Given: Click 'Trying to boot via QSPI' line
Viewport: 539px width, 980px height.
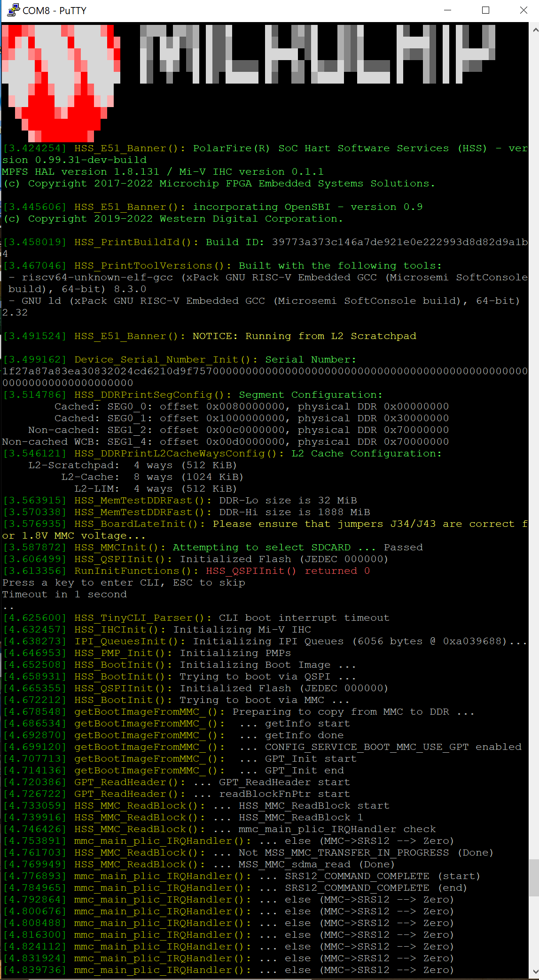Looking at the screenshot, I should click(x=268, y=676).
